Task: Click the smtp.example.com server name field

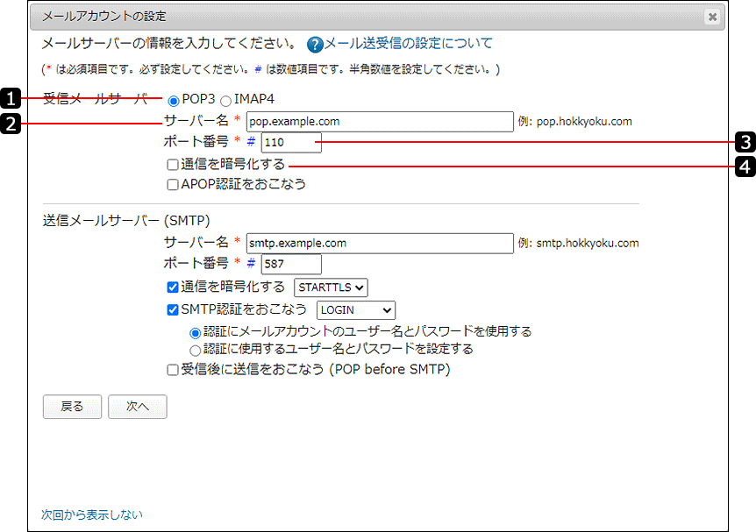Action: click(x=380, y=244)
